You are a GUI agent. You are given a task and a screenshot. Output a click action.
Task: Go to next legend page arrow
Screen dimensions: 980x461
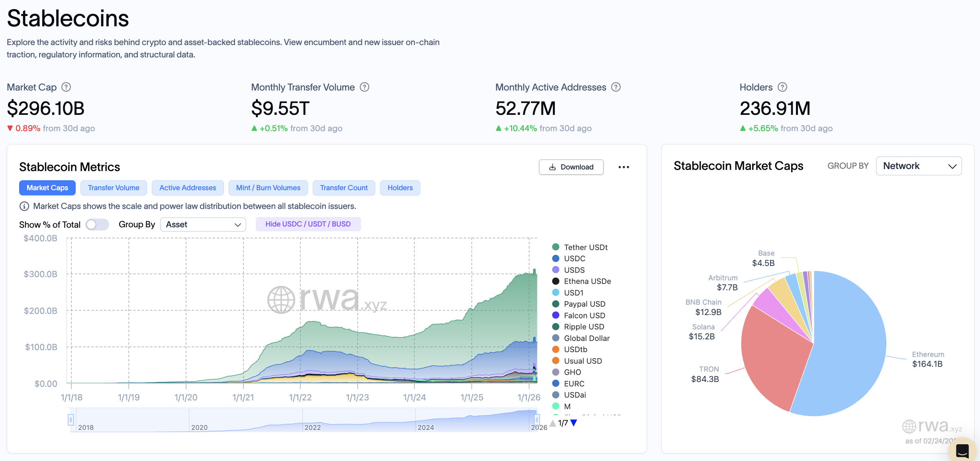pos(574,423)
